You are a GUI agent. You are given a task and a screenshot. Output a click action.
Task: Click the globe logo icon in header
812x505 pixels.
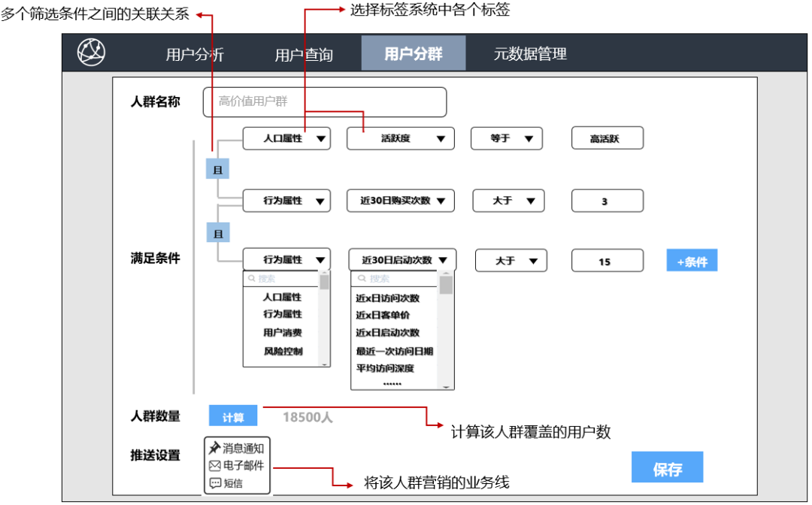91,53
